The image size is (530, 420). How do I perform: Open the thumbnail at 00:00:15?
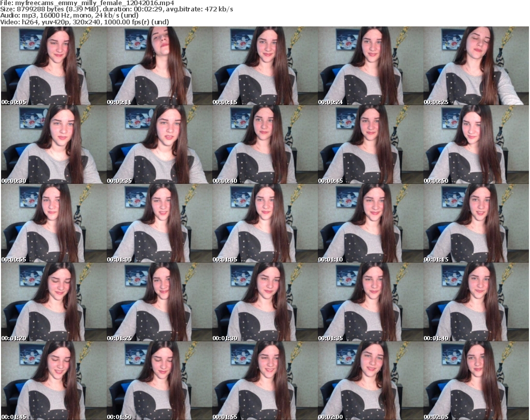point(264,66)
